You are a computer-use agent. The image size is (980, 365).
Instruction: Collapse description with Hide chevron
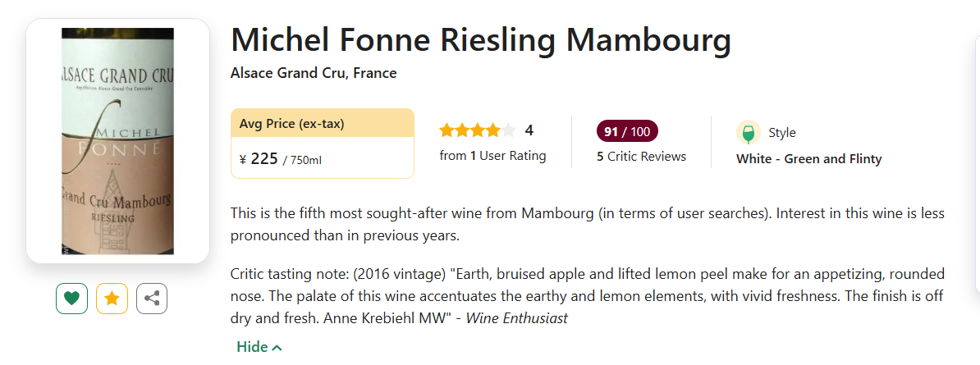tap(259, 347)
